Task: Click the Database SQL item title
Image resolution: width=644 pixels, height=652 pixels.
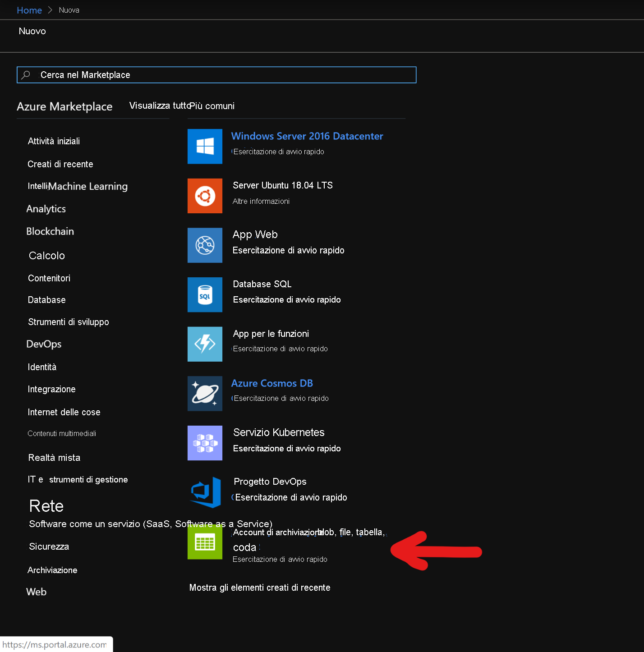Action: (262, 284)
